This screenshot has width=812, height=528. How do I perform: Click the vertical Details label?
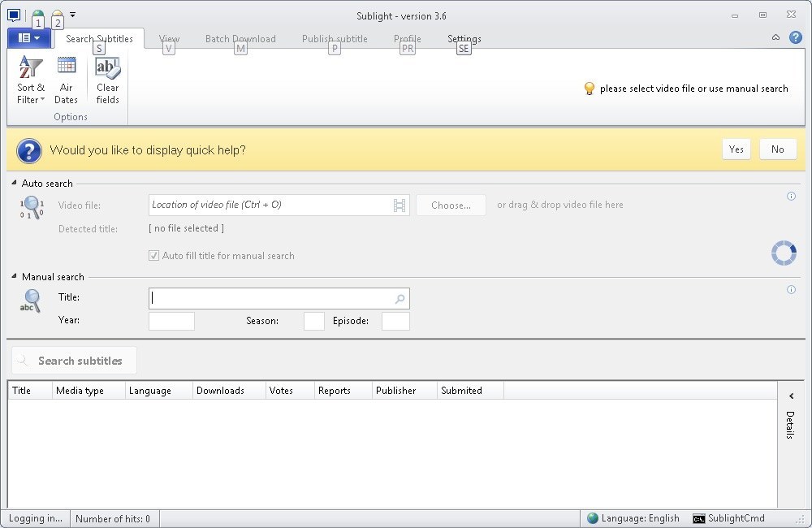790,425
